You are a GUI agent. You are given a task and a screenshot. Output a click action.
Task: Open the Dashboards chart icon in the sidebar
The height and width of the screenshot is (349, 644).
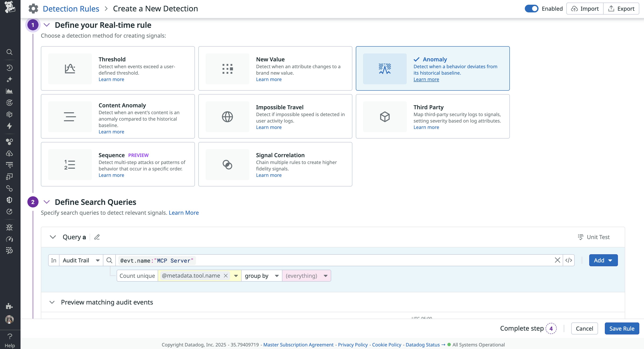click(x=9, y=91)
